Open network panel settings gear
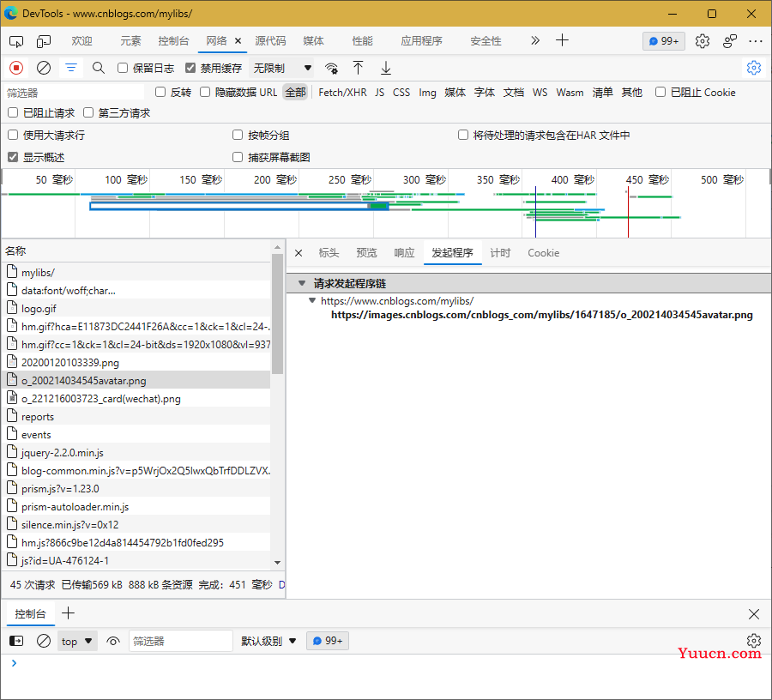 pos(753,68)
